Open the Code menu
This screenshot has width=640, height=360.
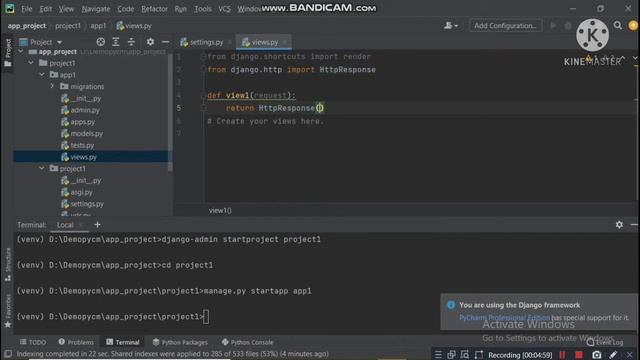click(126, 9)
